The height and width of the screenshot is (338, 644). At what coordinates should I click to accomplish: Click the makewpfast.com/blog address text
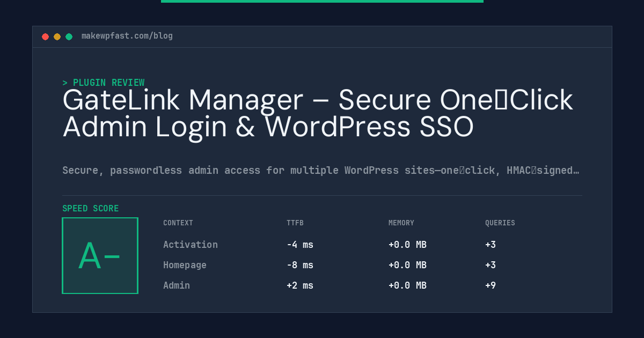[127, 36]
